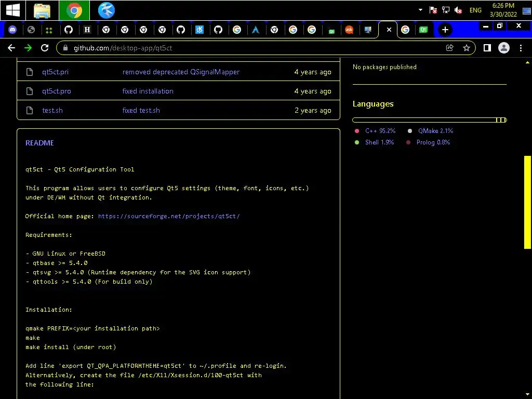532x399 pixels.
Task: Switch to the green dots favicon tab
Action: (x=49, y=30)
